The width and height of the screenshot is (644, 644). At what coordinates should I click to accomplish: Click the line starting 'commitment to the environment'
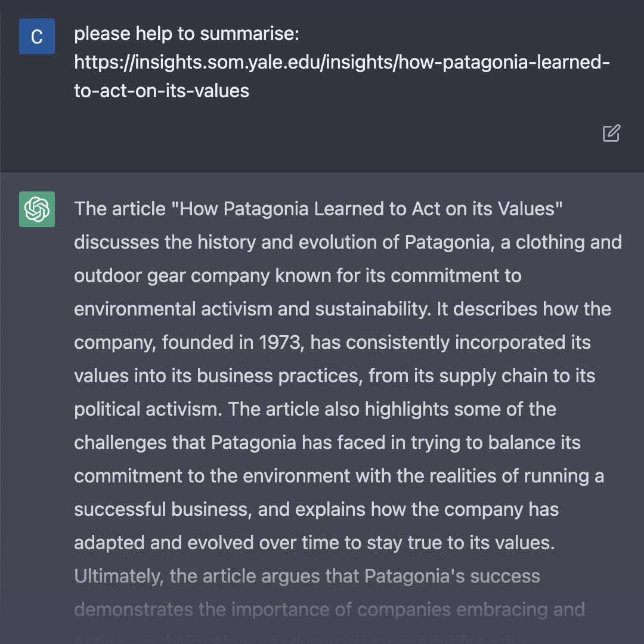pyautogui.click(x=339, y=476)
